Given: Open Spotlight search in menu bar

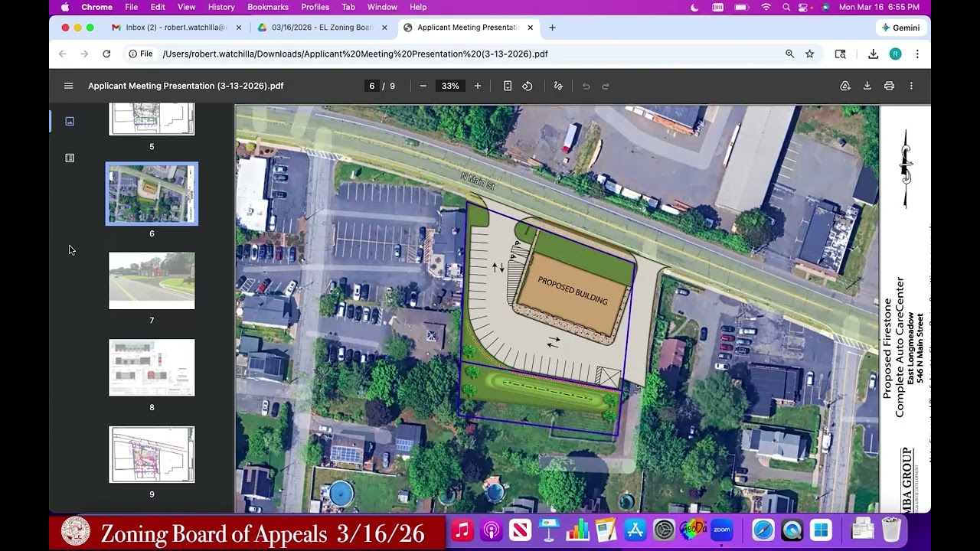Looking at the screenshot, I should point(786,7).
